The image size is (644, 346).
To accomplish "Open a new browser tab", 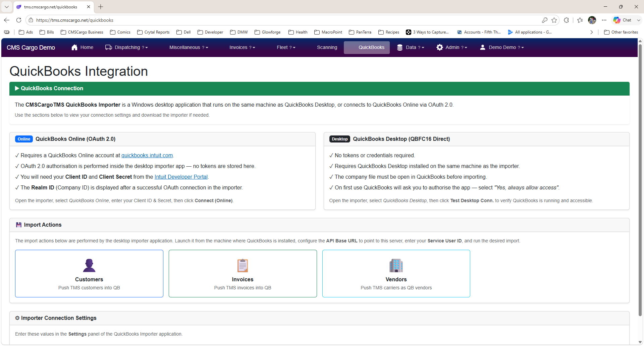I will pos(101,7).
